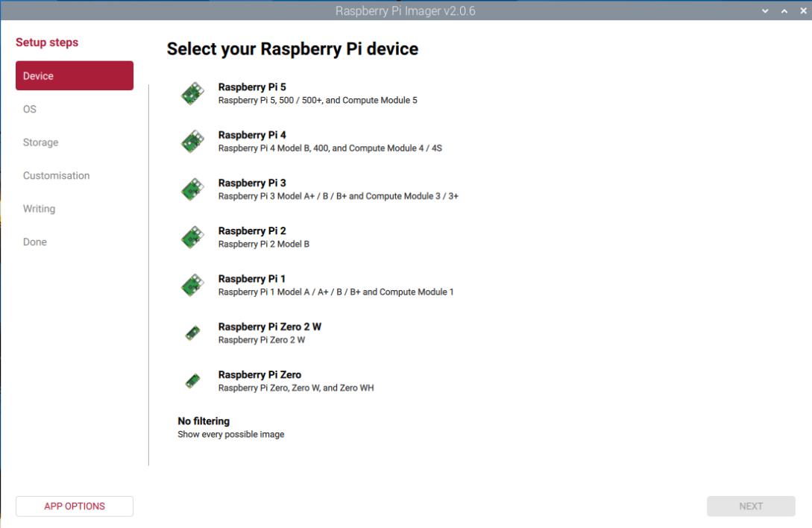Viewport: 812px width, 528px height.
Task: Select the 'No filtering' option
Action: tap(204, 421)
